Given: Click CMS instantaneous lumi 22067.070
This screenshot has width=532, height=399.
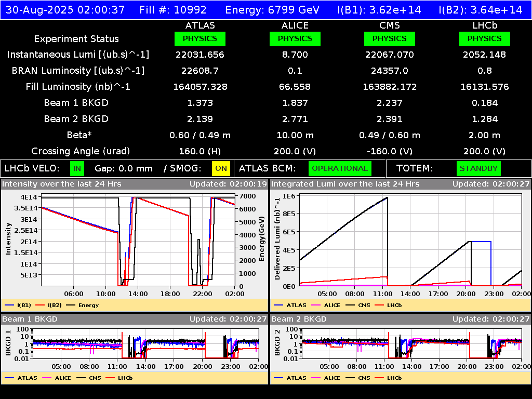Looking at the screenshot, I should 390,55.
